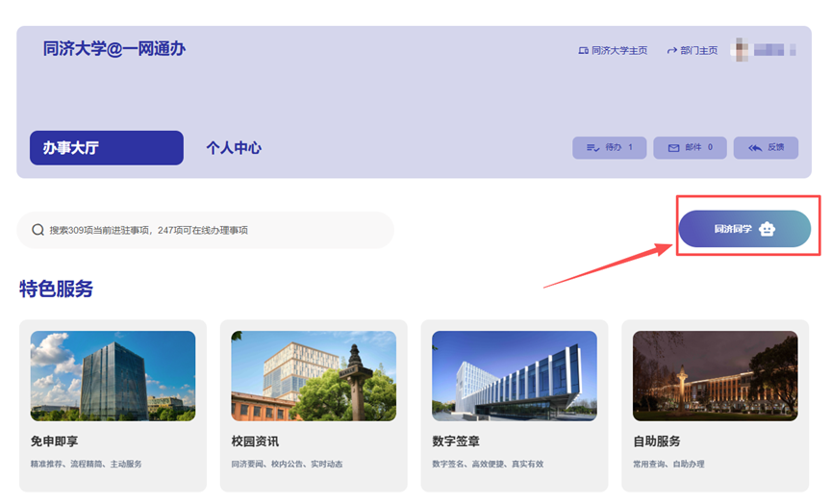Open the user avatar in header
The width and height of the screenshot is (831, 504).
click(x=740, y=49)
